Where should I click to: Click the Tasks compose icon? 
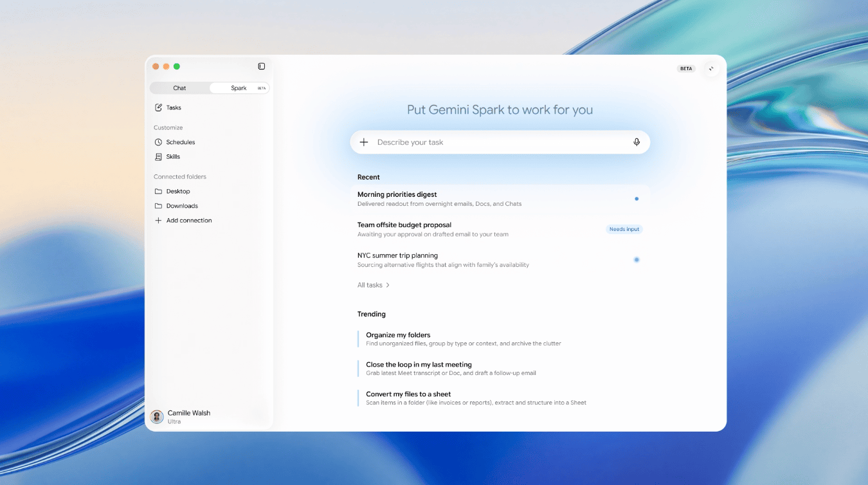pyautogui.click(x=159, y=107)
